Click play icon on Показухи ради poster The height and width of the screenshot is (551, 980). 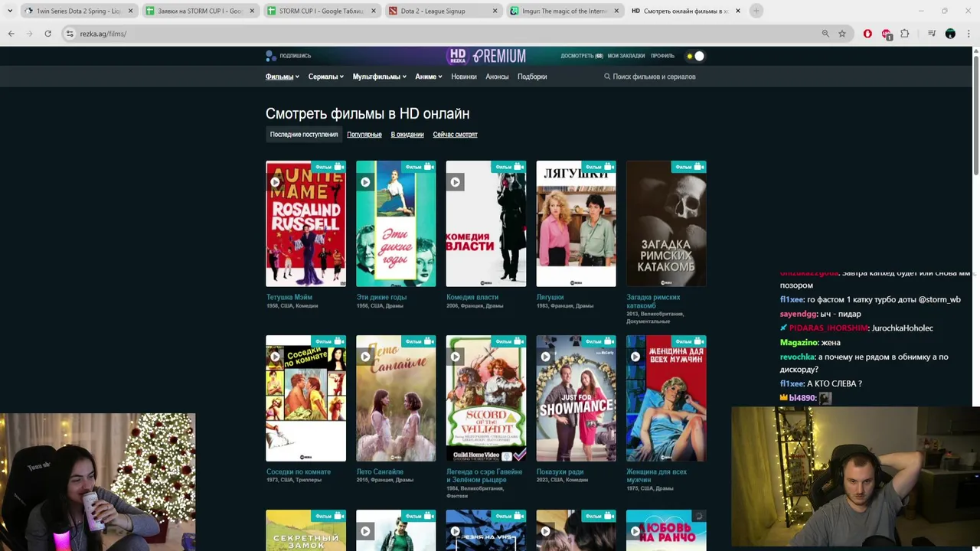click(x=545, y=357)
